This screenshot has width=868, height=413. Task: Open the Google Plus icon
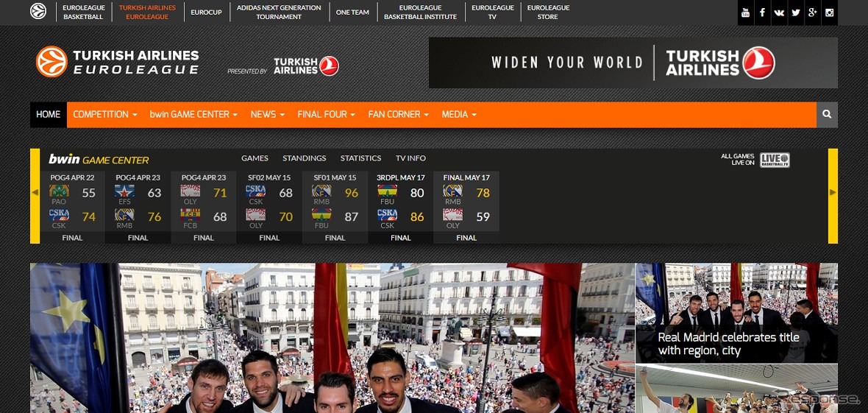[813, 13]
